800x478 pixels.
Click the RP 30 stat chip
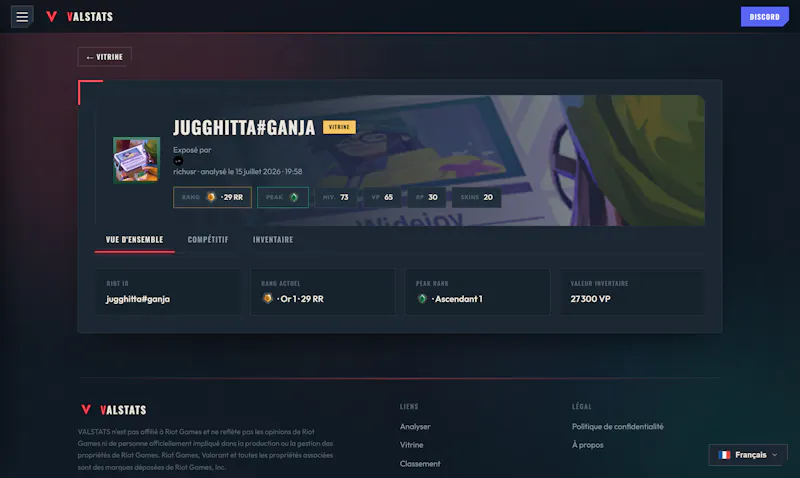pyautogui.click(x=427, y=197)
